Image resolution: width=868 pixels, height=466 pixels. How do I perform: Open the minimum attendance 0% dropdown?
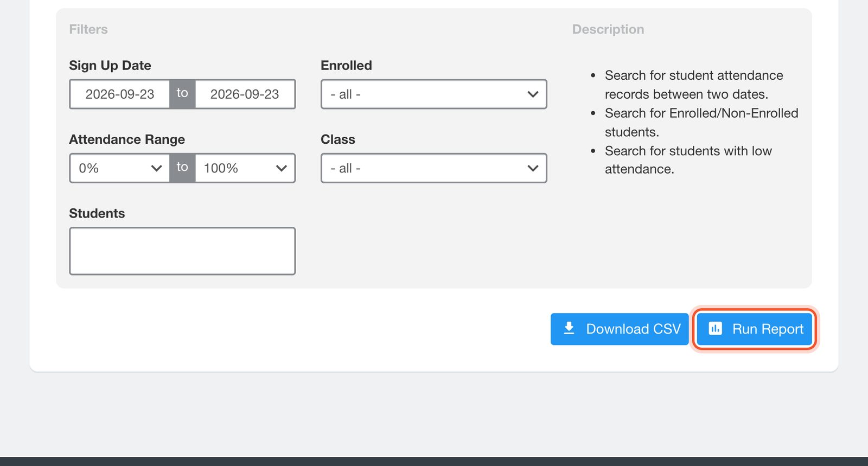(x=120, y=168)
